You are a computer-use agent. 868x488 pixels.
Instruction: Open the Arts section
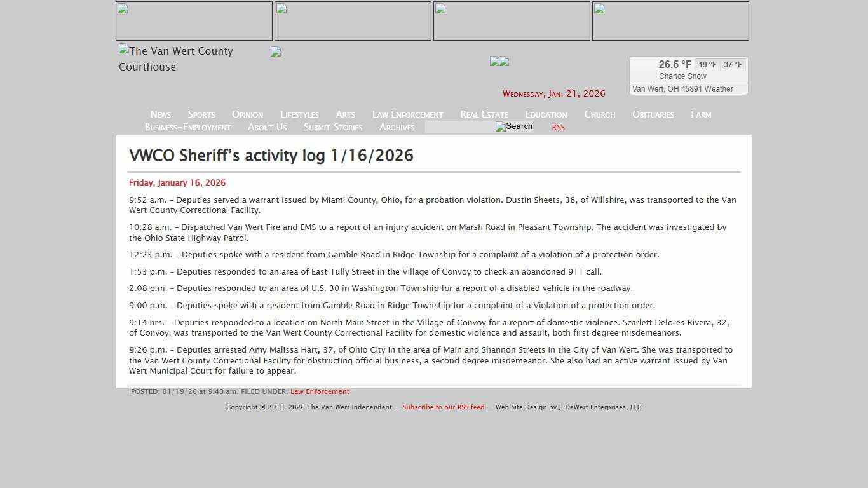tap(345, 114)
